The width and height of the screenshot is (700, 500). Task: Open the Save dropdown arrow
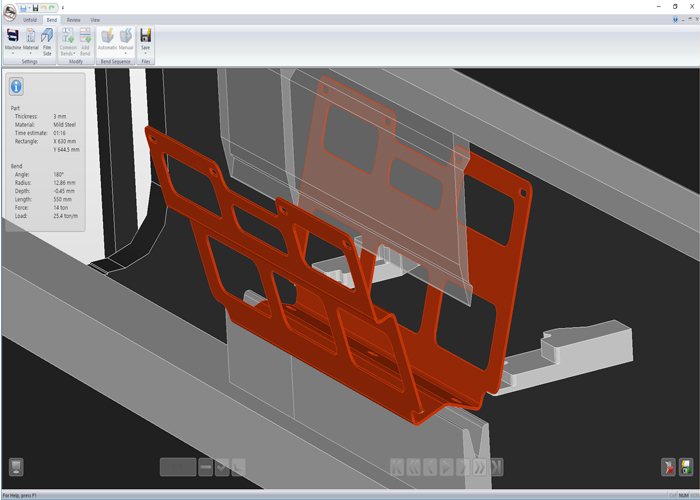click(146, 53)
